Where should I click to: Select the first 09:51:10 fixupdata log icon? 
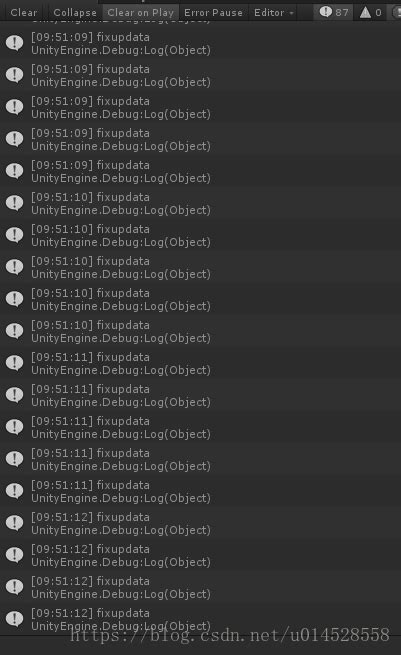coord(15,203)
